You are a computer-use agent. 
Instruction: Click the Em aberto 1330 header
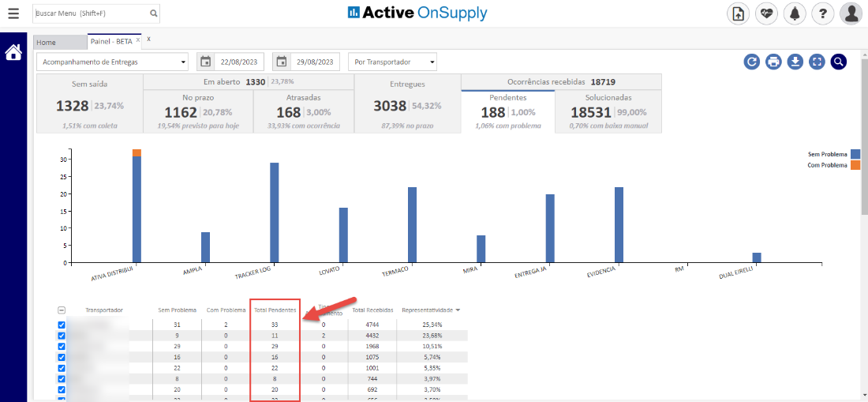tap(249, 82)
